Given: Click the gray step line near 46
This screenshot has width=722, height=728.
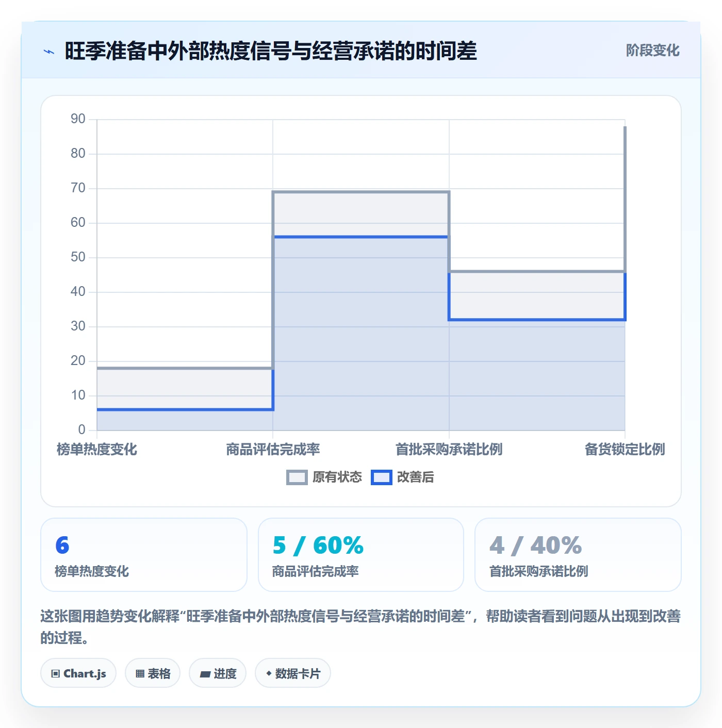Looking at the screenshot, I should pos(537,271).
